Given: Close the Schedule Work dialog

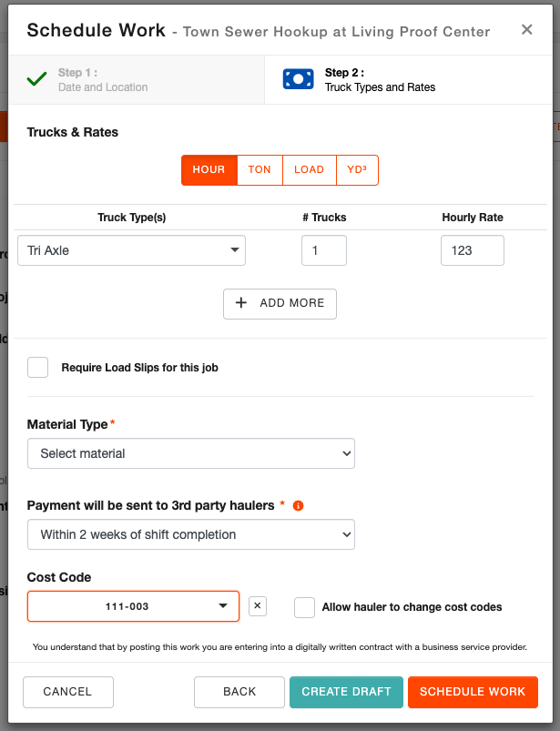Looking at the screenshot, I should tap(526, 30).
